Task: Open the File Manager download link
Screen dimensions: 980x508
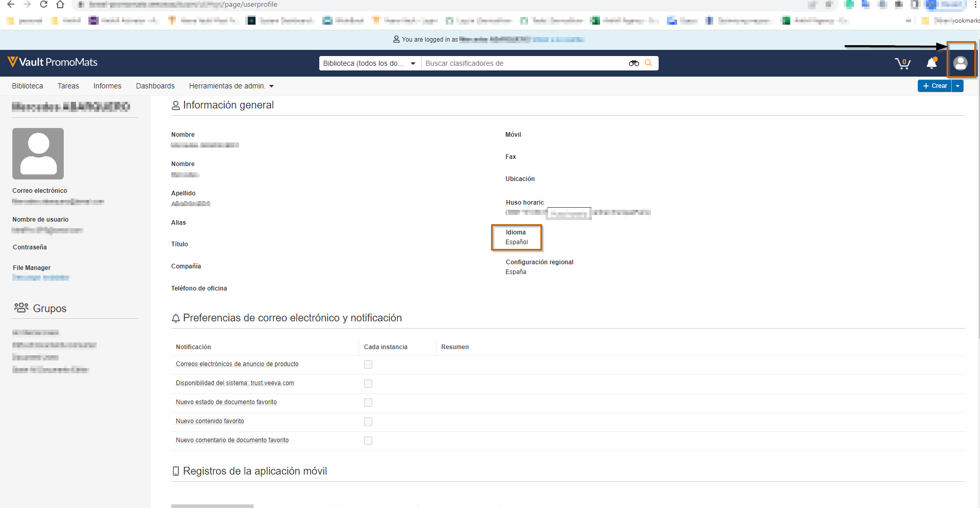Action: tap(41, 278)
